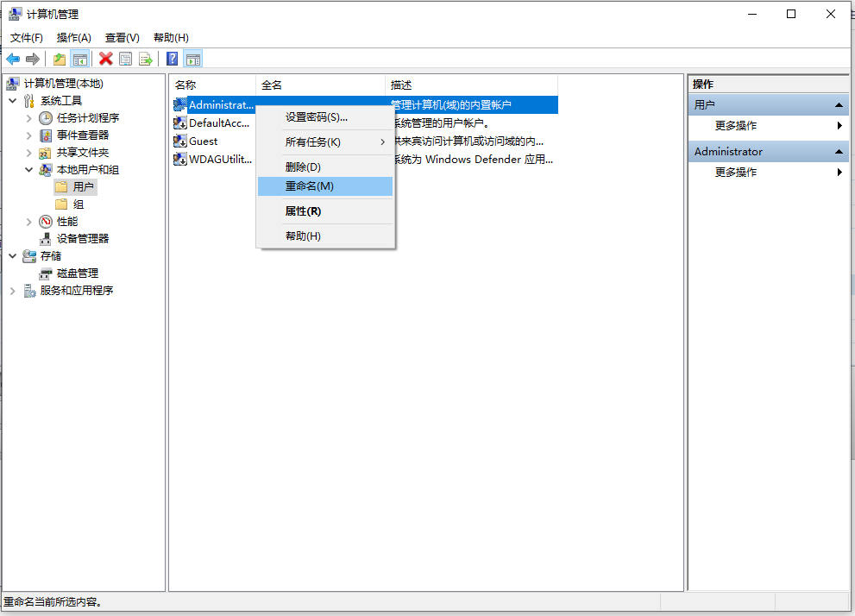Choose 帮助(H) in context menu
The image size is (855, 616).
pyautogui.click(x=325, y=236)
